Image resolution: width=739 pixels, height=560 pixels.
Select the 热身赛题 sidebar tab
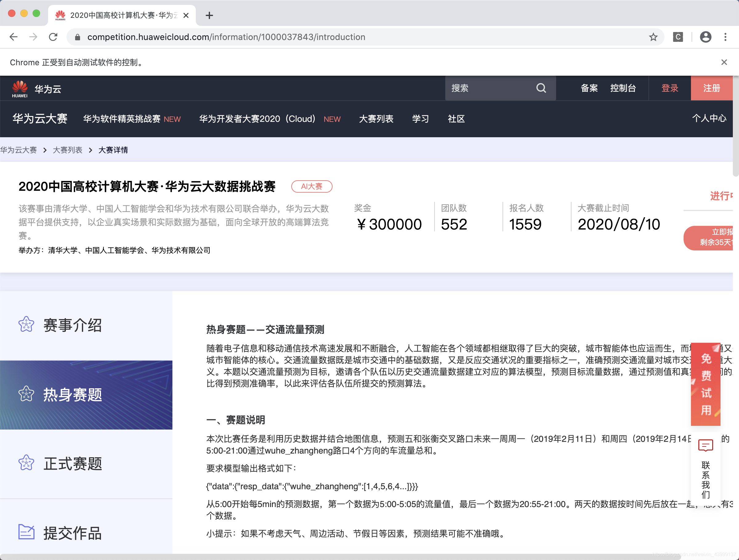86,395
